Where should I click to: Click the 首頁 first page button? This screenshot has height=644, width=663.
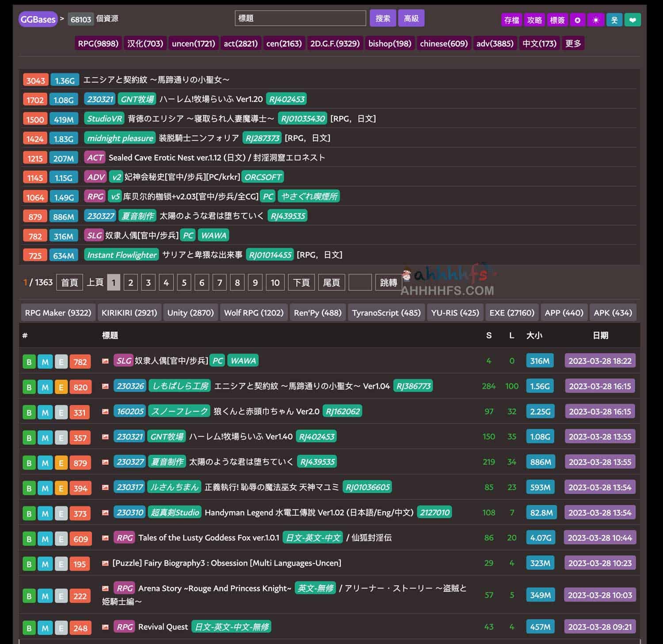click(x=69, y=283)
